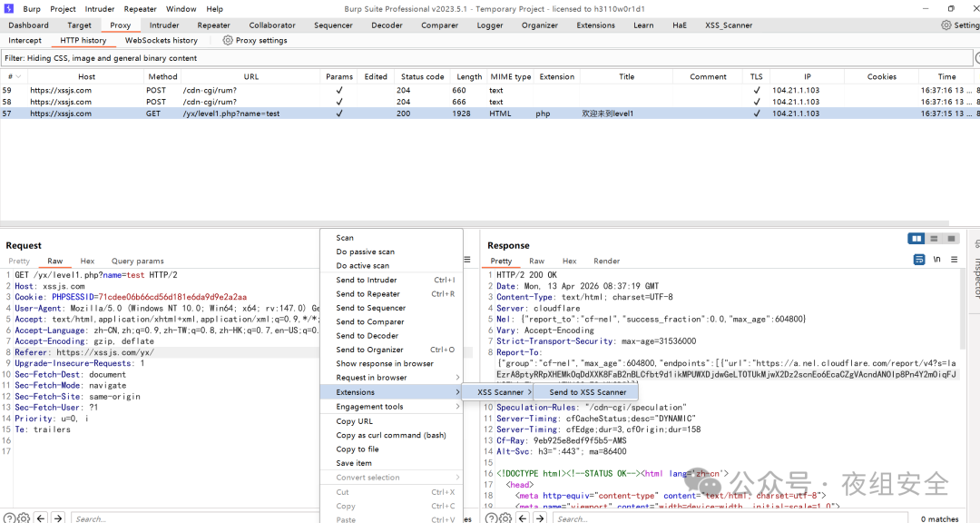Toggle word wrap in the Response editor
Image resolution: width=980 pixels, height=523 pixels.
(919, 259)
